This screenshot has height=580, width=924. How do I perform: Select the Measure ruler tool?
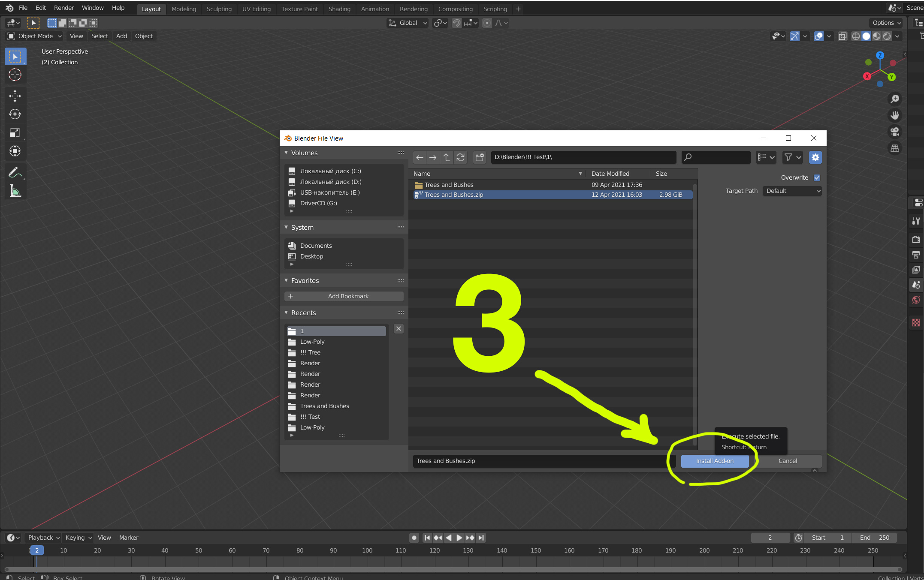tap(15, 191)
